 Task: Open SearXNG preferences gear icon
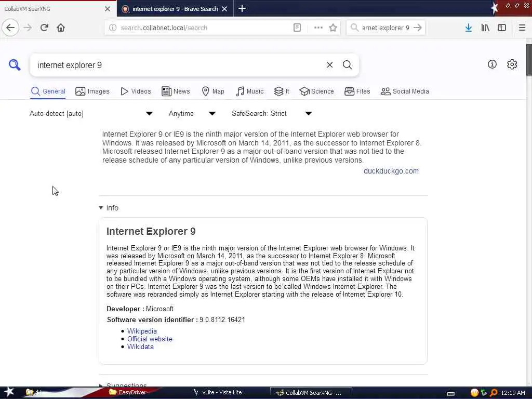pos(512,64)
